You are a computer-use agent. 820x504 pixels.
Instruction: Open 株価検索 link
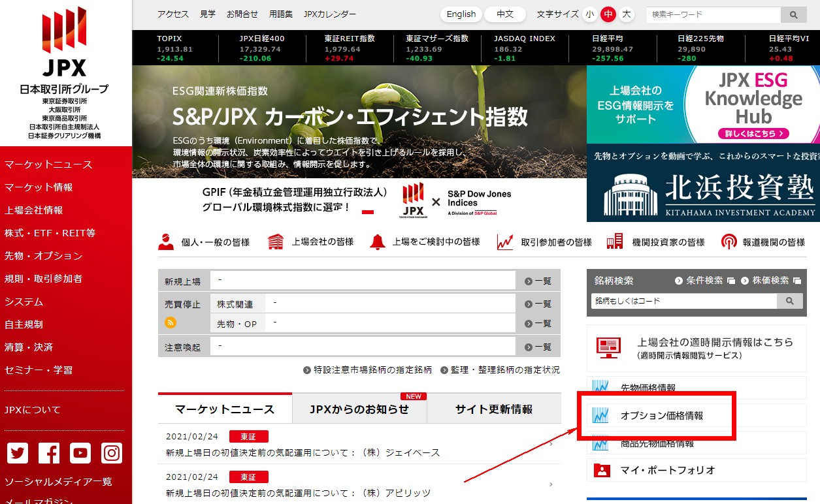pos(771,281)
